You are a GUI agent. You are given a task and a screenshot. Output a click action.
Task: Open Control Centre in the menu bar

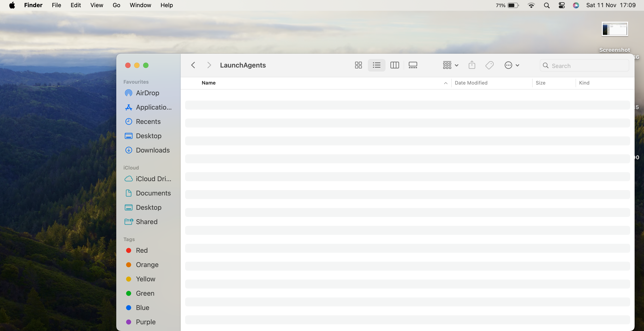click(561, 5)
